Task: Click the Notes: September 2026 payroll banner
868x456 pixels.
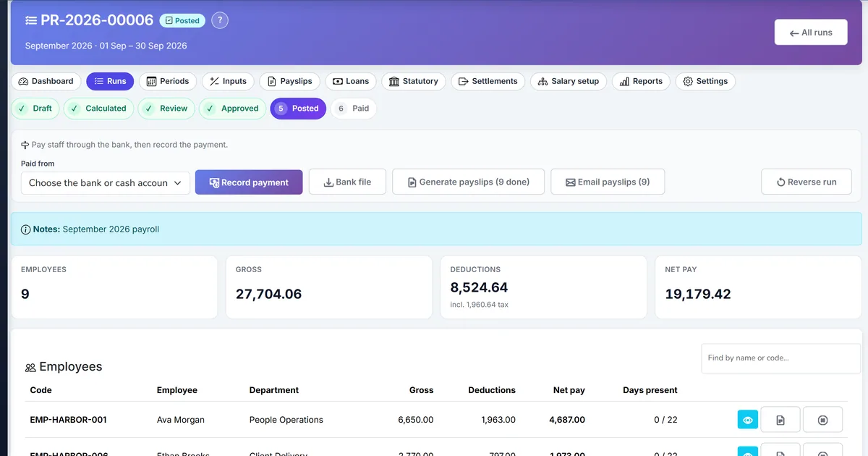Action: point(437,229)
